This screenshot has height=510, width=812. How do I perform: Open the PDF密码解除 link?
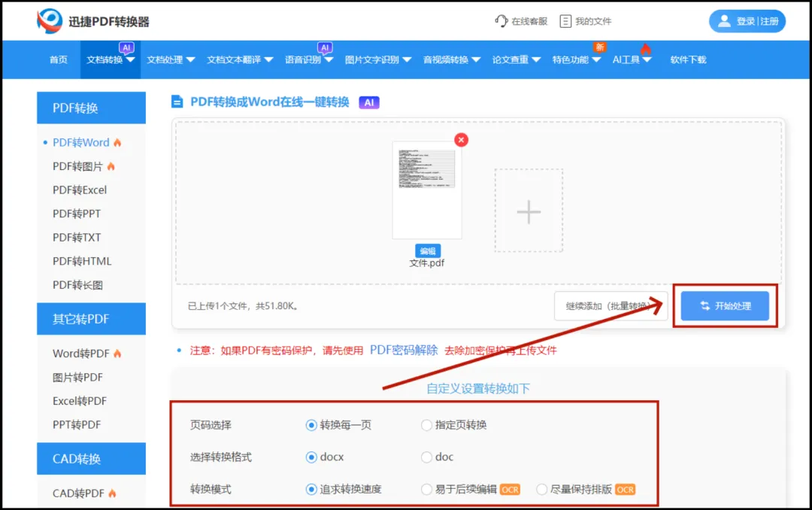click(404, 351)
